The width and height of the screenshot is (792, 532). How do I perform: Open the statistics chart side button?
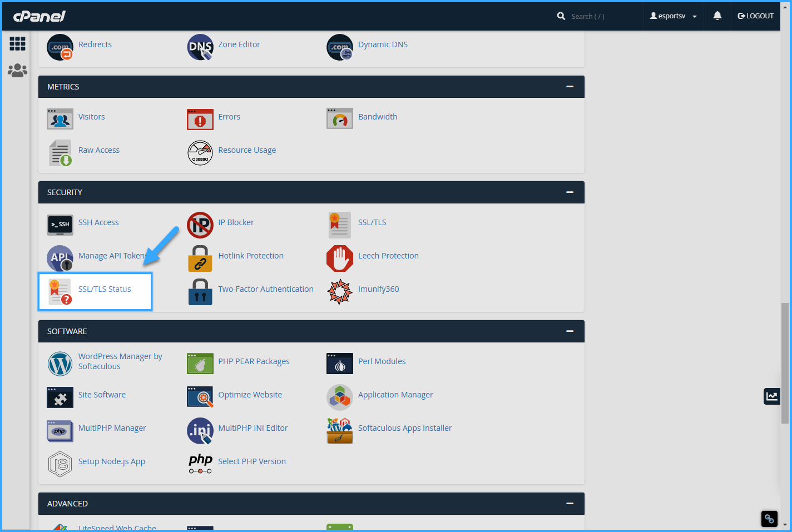pyautogui.click(x=772, y=396)
